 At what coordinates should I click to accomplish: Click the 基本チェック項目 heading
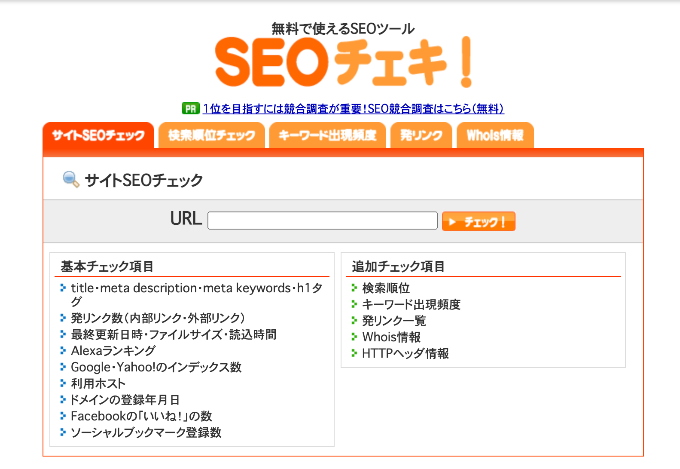tap(107, 266)
